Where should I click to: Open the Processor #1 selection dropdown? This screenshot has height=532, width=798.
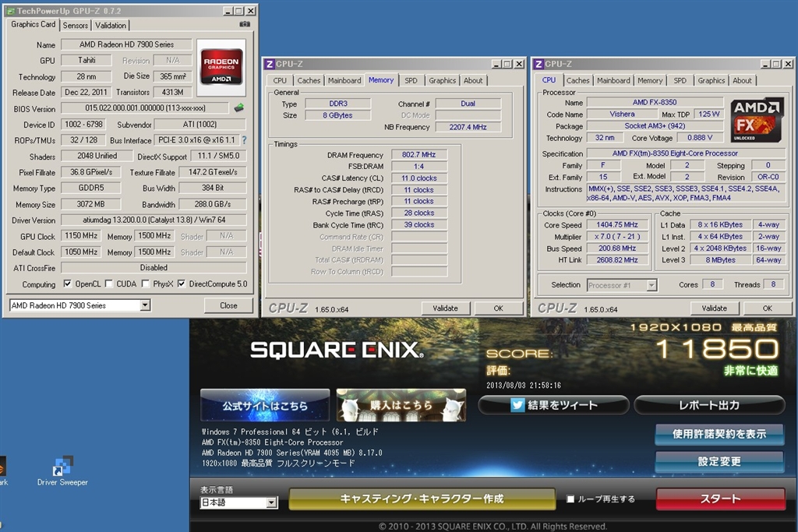pos(651,285)
